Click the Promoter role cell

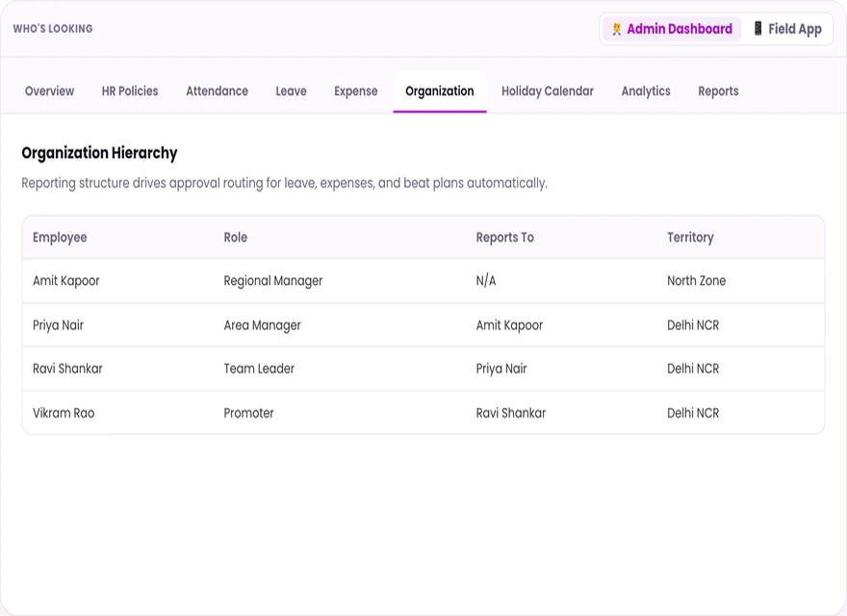click(249, 413)
